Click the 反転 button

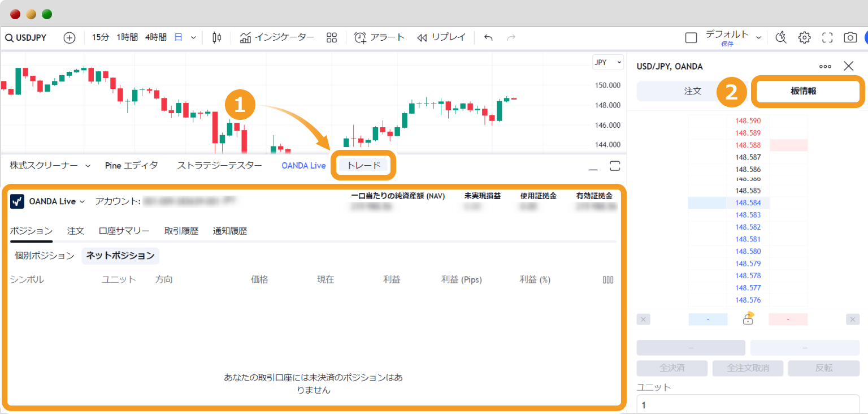click(824, 368)
